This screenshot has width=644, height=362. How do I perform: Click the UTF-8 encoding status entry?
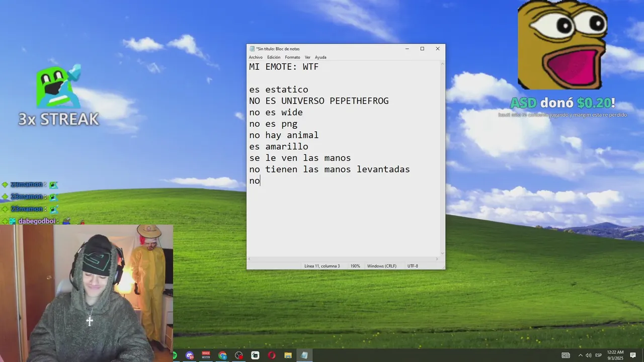413,266
